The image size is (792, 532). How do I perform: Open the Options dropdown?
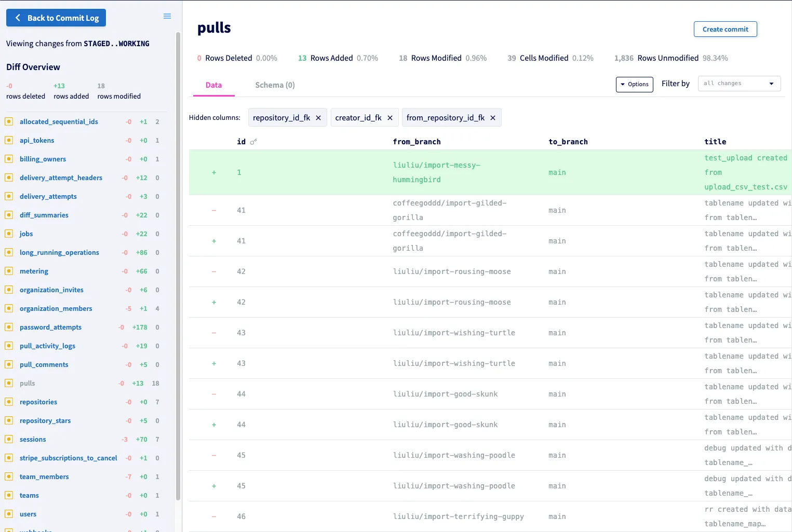[634, 84]
